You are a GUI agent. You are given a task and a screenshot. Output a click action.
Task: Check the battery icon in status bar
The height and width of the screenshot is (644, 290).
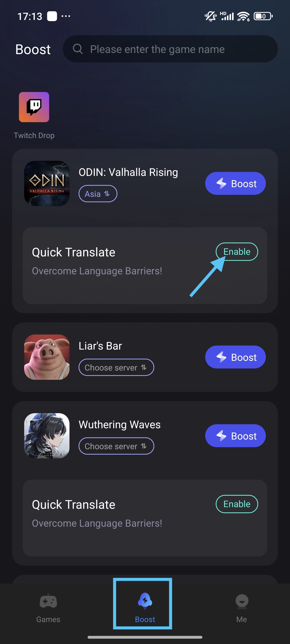pyautogui.click(x=263, y=16)
